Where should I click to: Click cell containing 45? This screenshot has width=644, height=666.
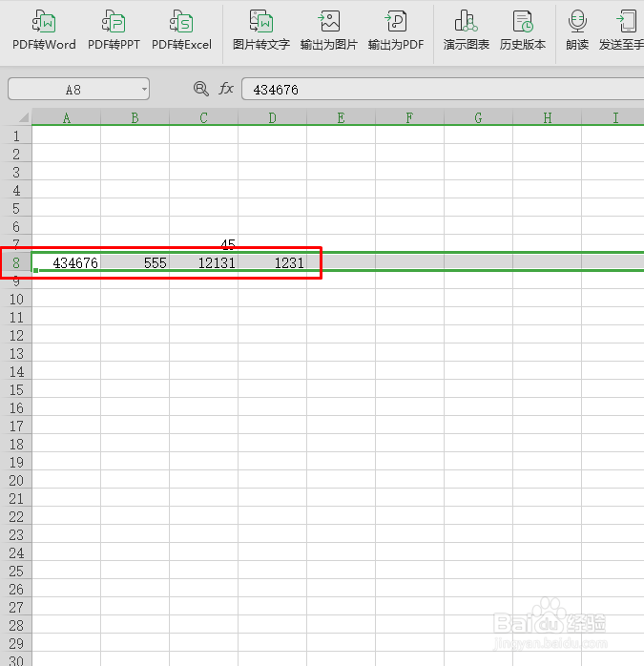pyautogui.click(x=204, y=244)
